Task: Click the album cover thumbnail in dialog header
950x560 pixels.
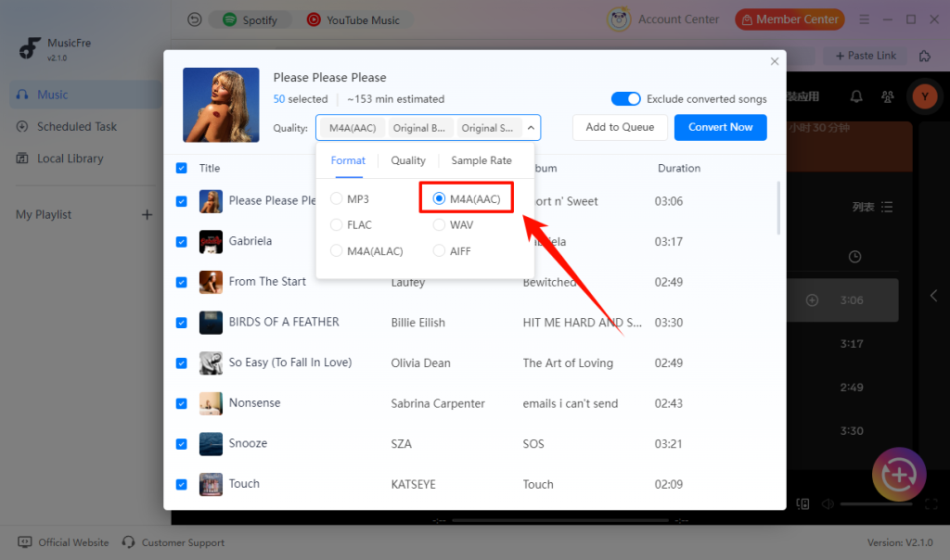Action: 221,105
